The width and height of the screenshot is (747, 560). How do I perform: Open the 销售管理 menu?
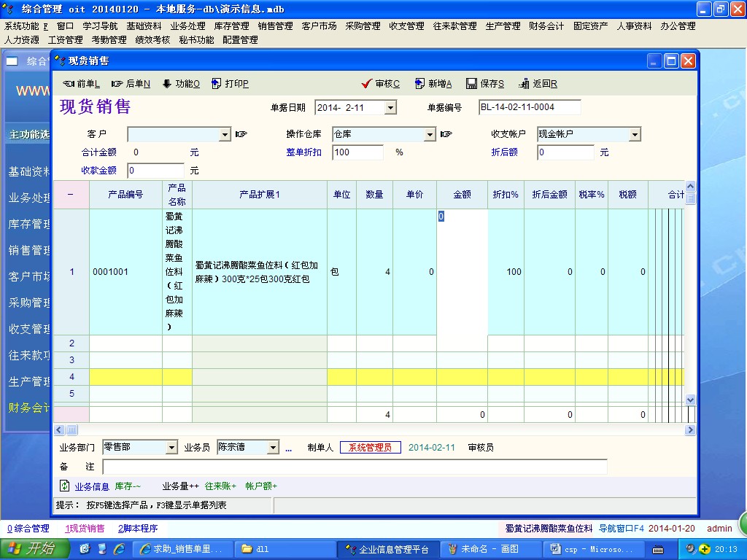point(275,26)
